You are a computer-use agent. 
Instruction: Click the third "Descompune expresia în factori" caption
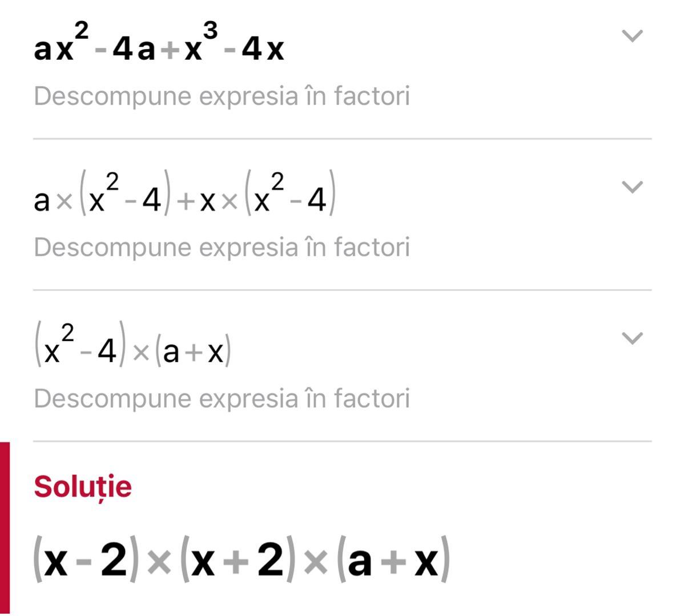point(221,399)
